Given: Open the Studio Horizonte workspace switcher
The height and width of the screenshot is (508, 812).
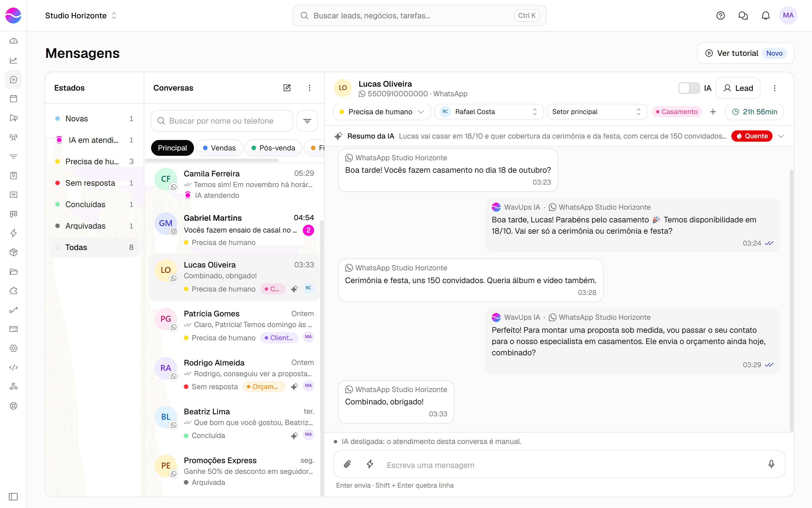Looking at the screenshot, I should [x=81, y=16].
